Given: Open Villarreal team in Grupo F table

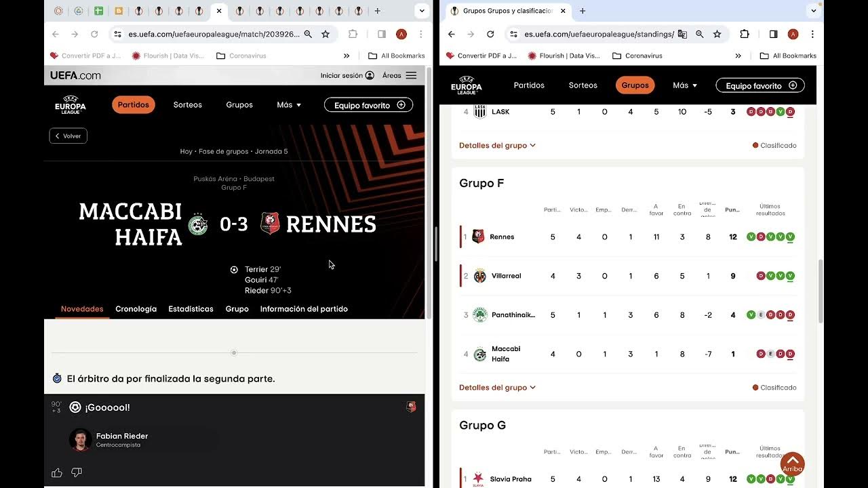Looking at the screenshot, I should [x=506, y=276].
